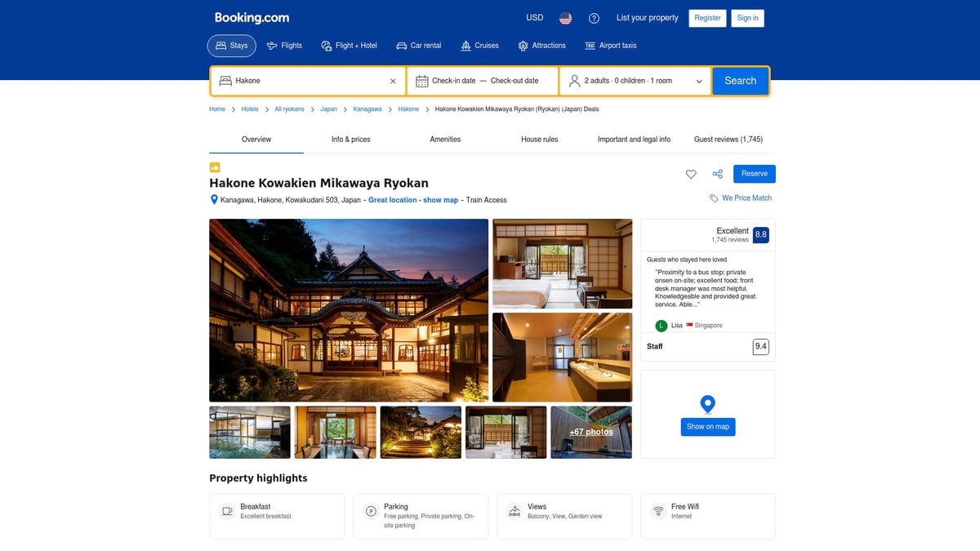Click the Staff 9.4 rating score
This screenshot has width=980, height=551.
[760, 346]
